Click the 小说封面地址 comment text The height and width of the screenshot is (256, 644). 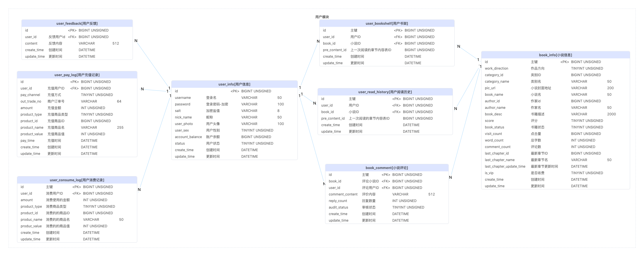[541, 88]
